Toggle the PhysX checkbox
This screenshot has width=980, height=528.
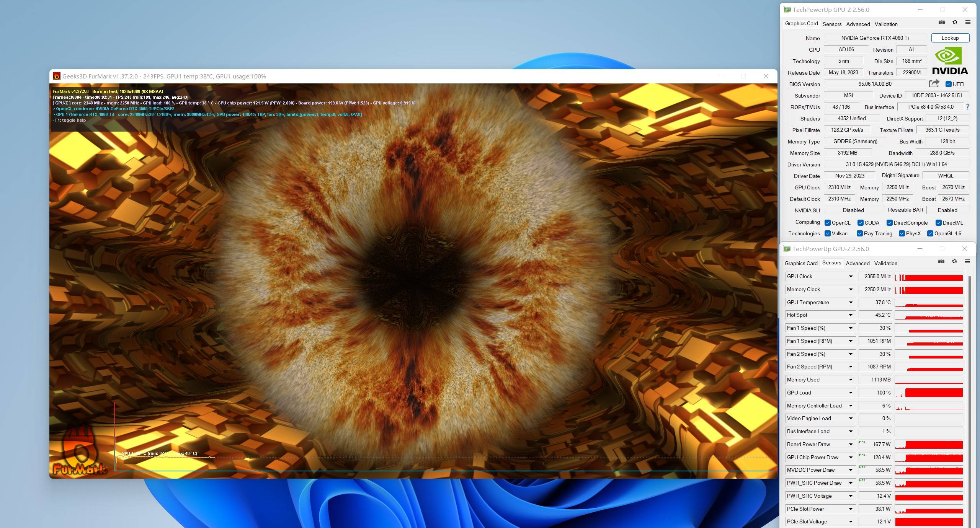(902, 233)
